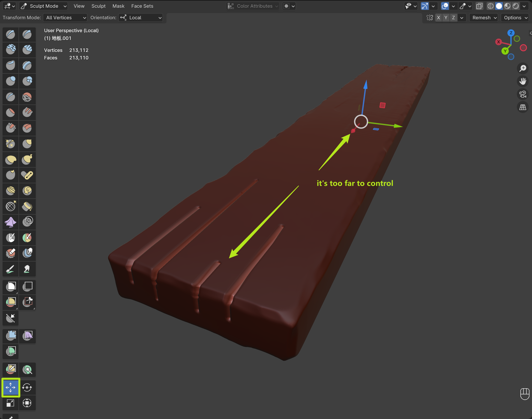532x419 pixels.
Task: Expand the Sculpt Mode selector
Action: pyautogui.click(x=44, y=6)
